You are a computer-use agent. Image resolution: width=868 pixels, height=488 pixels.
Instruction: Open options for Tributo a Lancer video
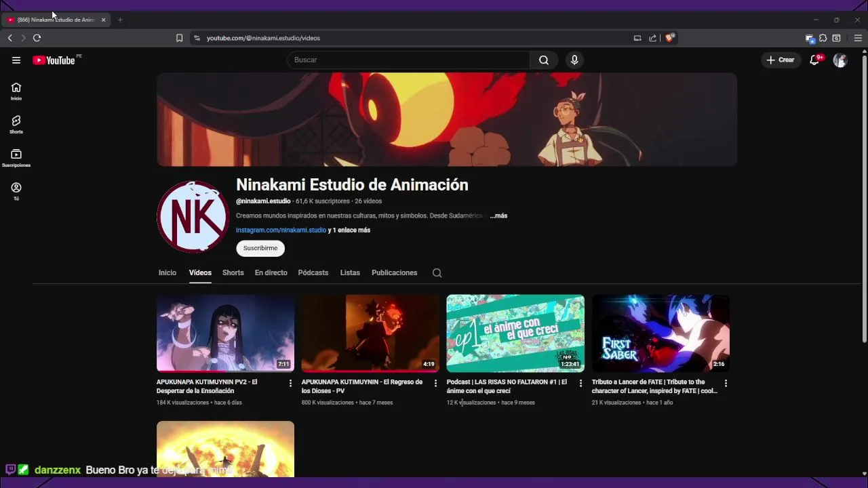pos(726,384)
